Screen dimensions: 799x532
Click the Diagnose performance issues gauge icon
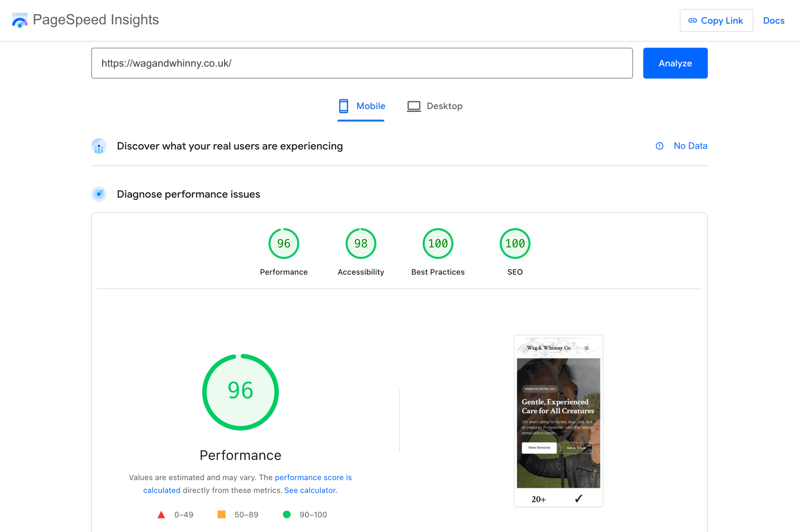tap(99, 194)
